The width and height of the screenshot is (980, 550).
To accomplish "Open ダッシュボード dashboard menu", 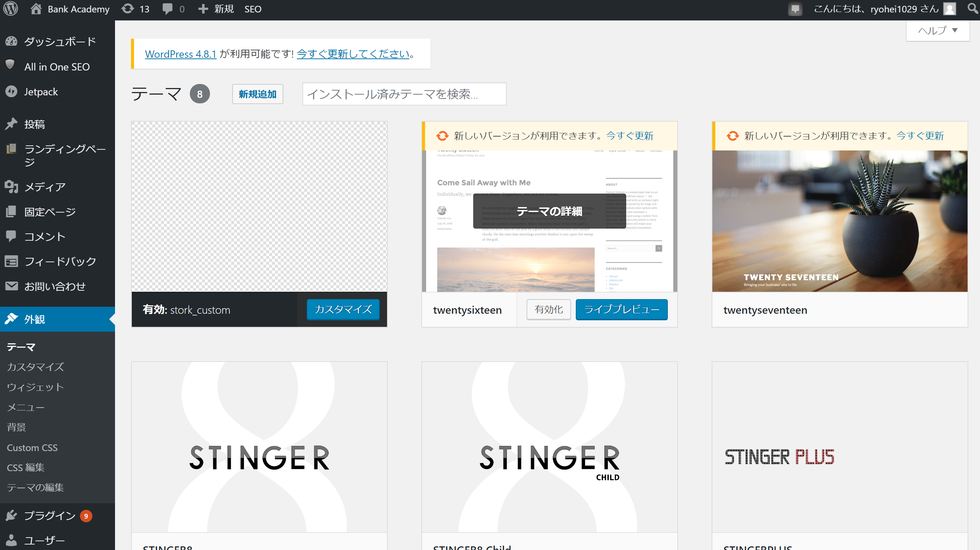I will pyautogui.click(x=57, y=42).
